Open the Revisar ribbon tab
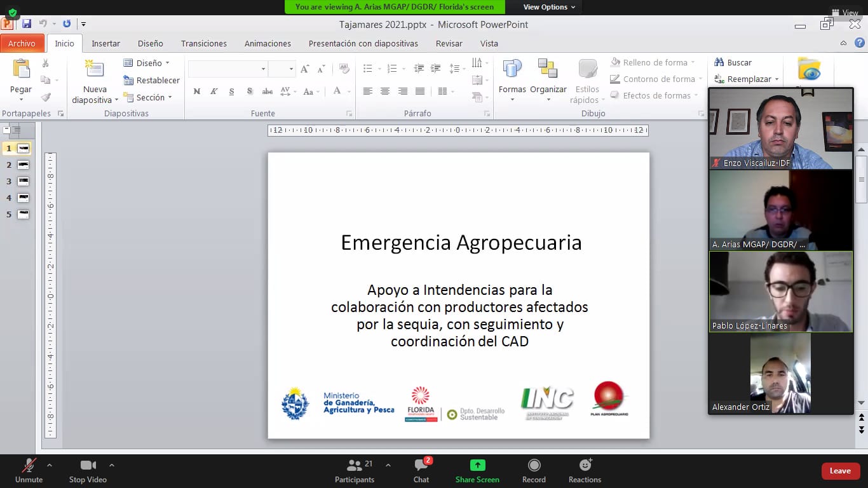 449,43
